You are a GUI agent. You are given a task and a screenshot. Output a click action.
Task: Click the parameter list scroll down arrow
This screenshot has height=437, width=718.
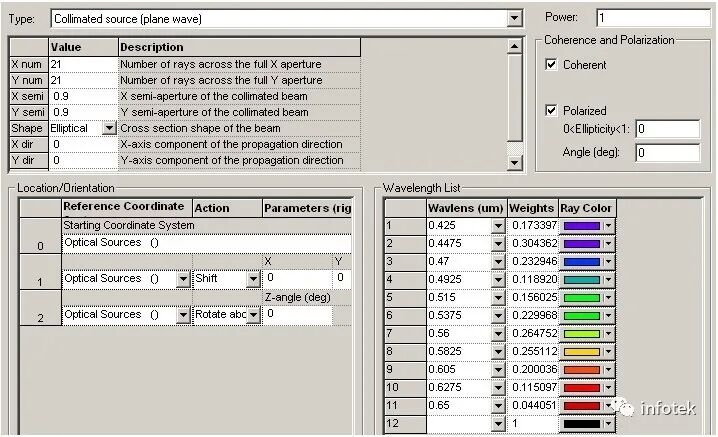click(x=515, y=162)
